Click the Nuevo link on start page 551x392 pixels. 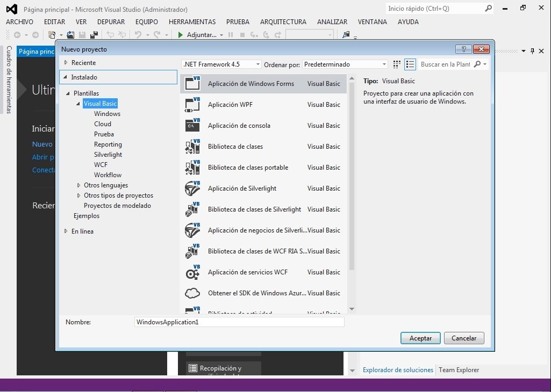[x=42, y=144]
